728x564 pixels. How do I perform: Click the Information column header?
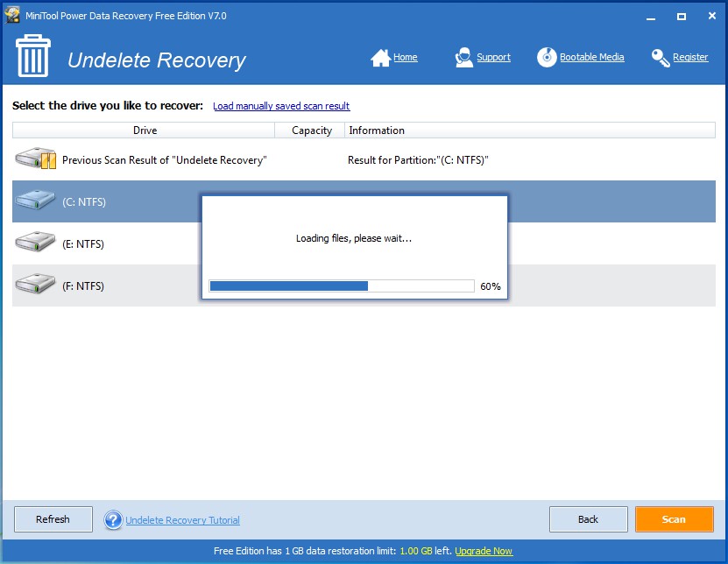click(x=530, y=130)
